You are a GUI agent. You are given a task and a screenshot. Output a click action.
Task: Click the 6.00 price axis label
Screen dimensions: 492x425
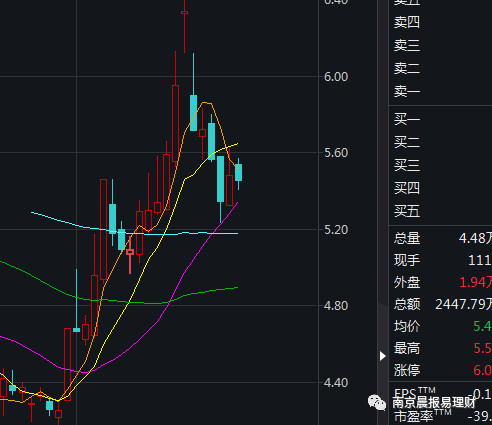pyautogui.click(x=336, y=77)
